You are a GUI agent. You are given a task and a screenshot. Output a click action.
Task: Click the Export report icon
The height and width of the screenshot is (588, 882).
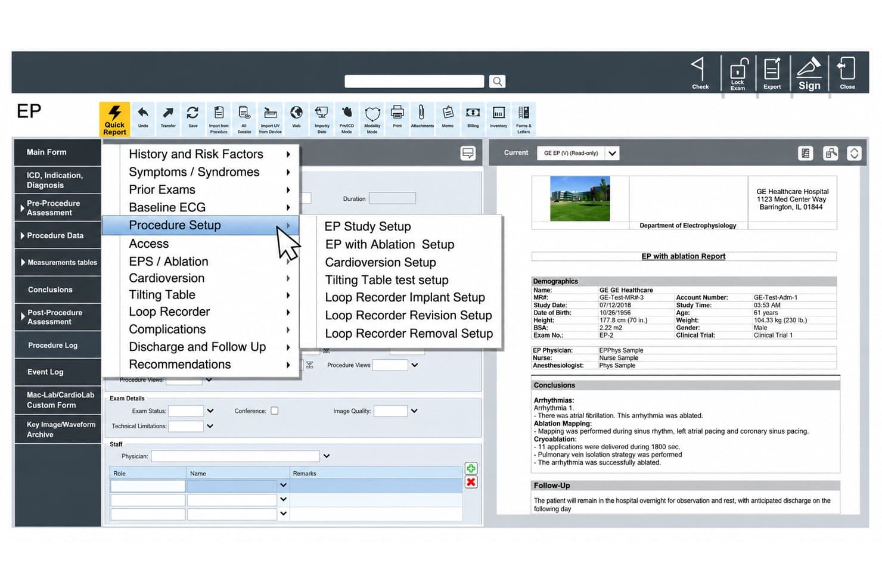[772, 74]
